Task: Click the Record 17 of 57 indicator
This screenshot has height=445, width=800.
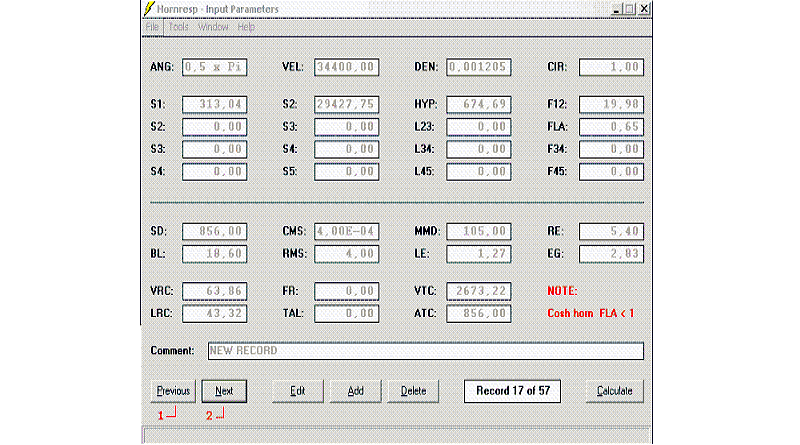Action: click(512, 391)
